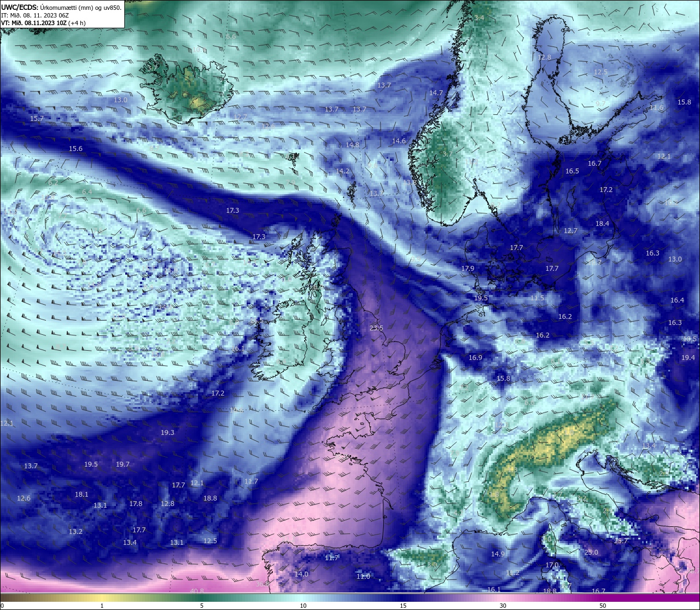Click the 0 tick label on the colour scale
Screen dimensions: 700x610
[2, 606]
